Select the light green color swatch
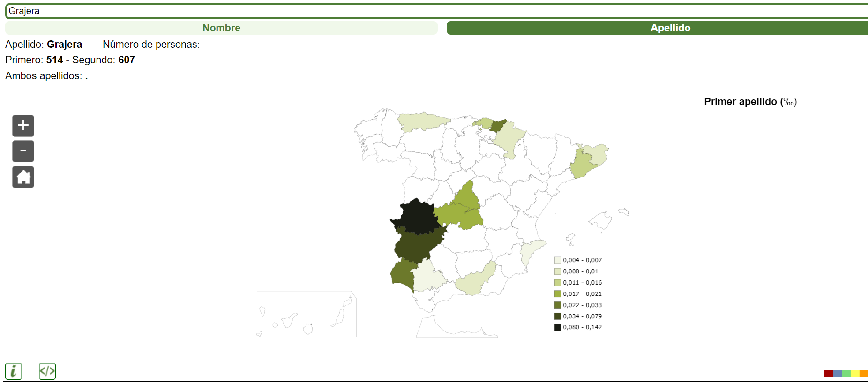 [x=846, y=373]
